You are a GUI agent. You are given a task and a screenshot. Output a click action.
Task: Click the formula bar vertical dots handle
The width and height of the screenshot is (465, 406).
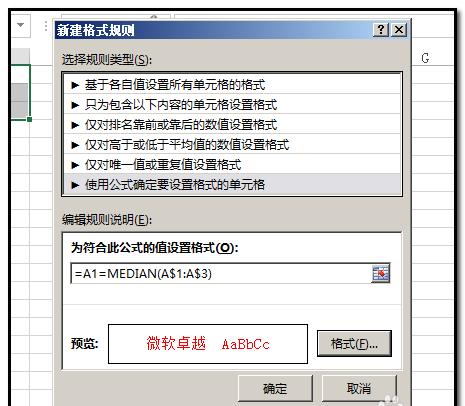tap(46, 26)
